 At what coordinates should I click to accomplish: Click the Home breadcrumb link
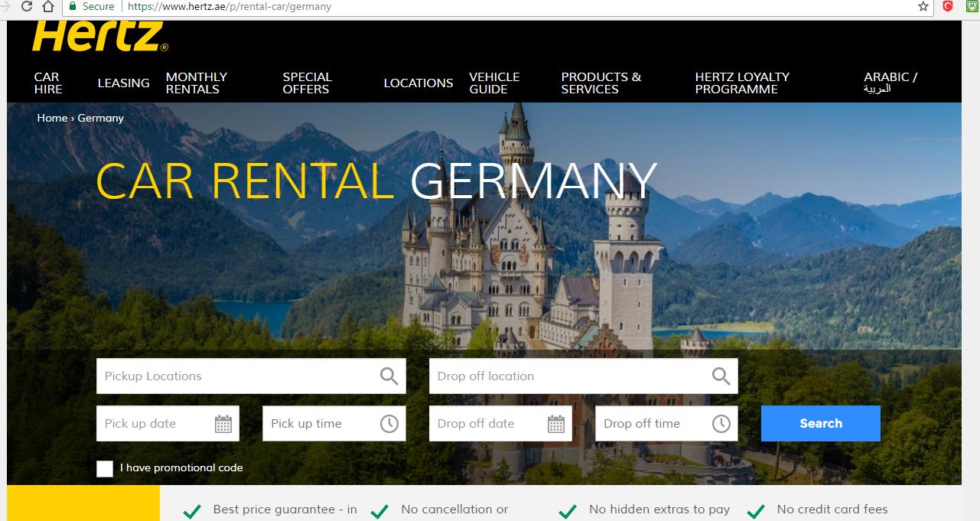(x=52, y=118)
